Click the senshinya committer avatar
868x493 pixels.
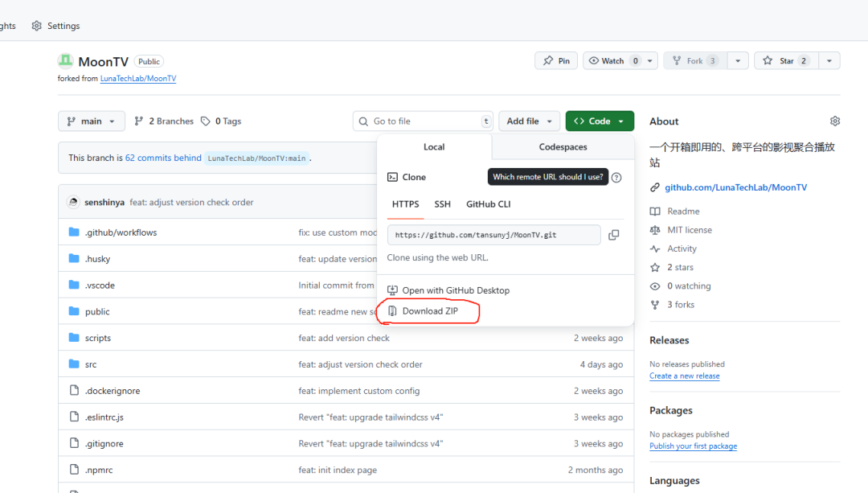click(x=74, y=203)
